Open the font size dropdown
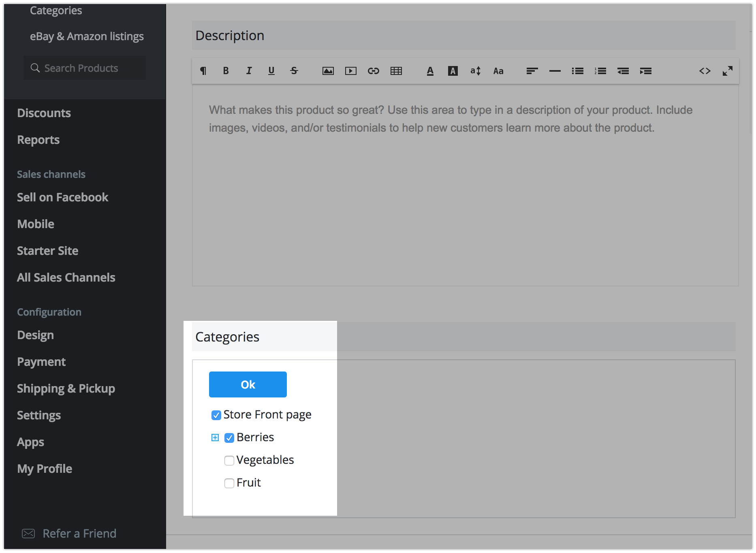This screenshot has height=553, width=756. [475, 71]
